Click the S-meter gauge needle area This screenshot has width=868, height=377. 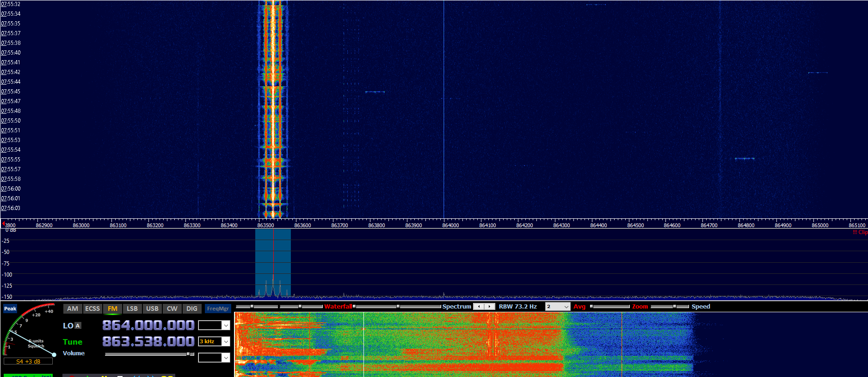tap(29, 331)
